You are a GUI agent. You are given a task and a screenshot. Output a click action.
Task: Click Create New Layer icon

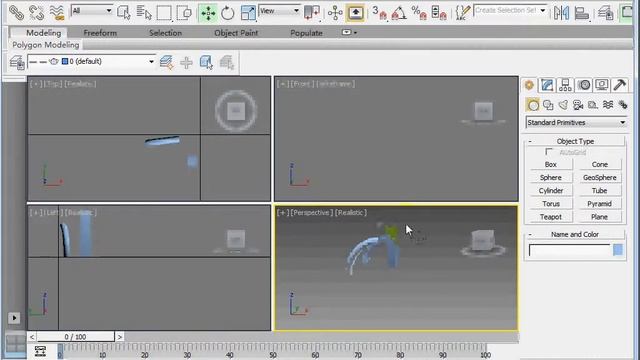(166, 62)
